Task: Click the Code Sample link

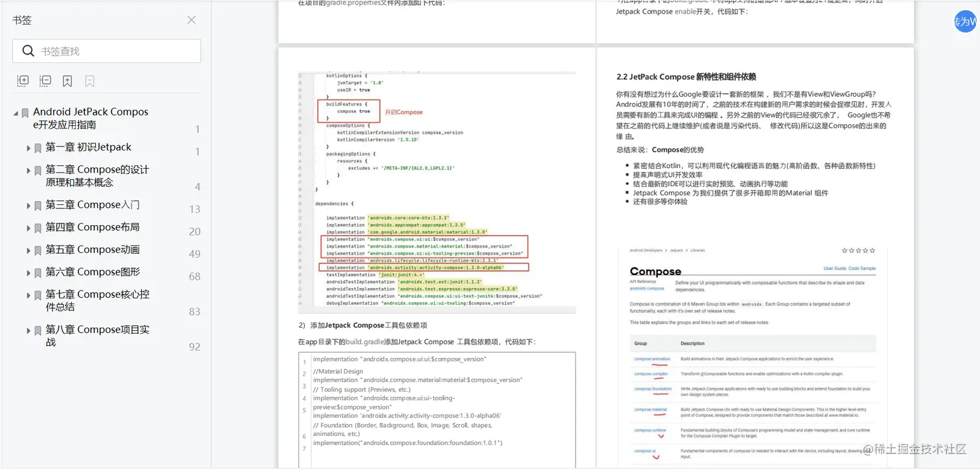Action: pyautogui.click(x=862, y=269)
